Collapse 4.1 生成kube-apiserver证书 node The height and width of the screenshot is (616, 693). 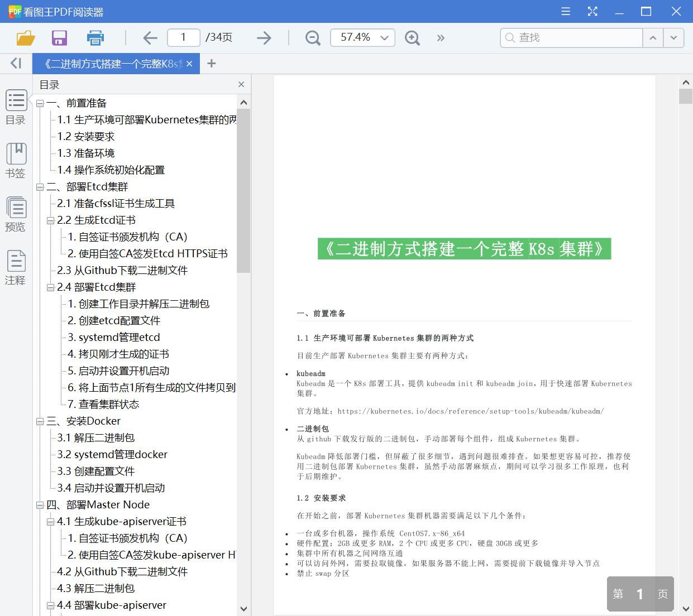coord(51,522)
